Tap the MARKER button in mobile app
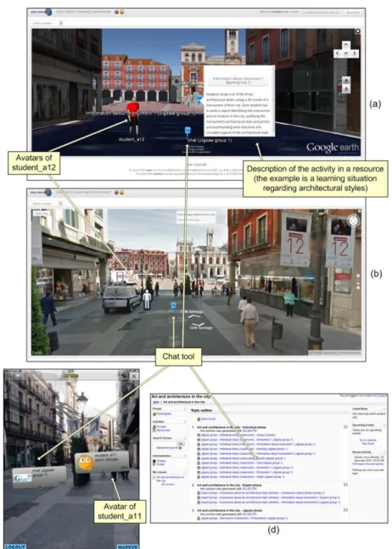 point(127,546)
